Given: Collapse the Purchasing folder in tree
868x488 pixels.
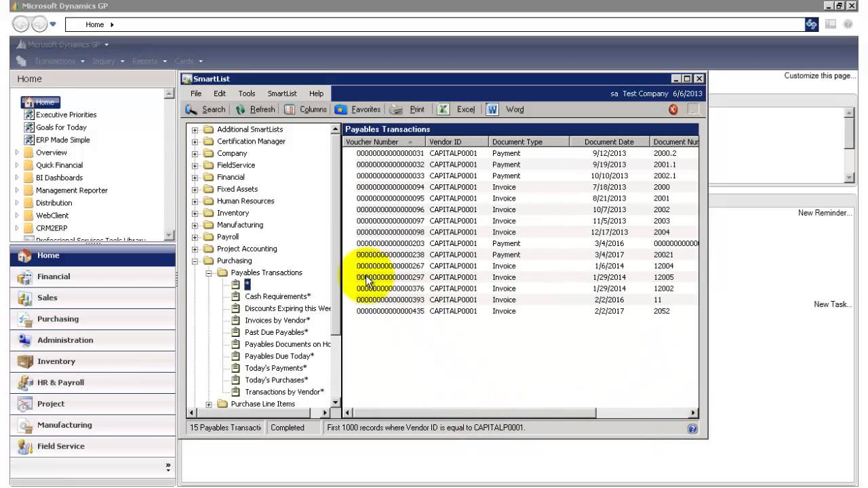Looking at the screenshot, I should pyautogui.click(x=195, y=261).
